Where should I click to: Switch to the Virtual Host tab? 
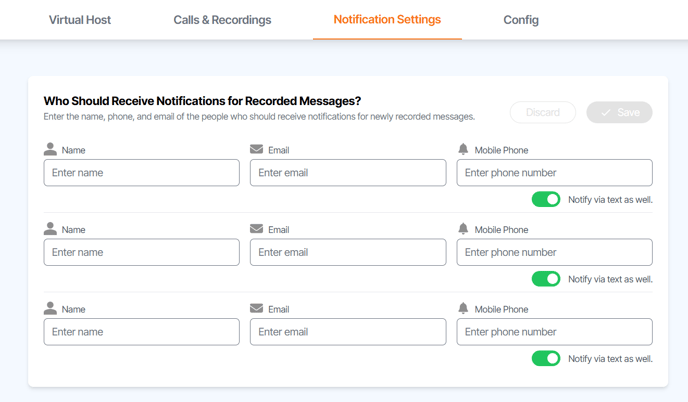point(80,20)
